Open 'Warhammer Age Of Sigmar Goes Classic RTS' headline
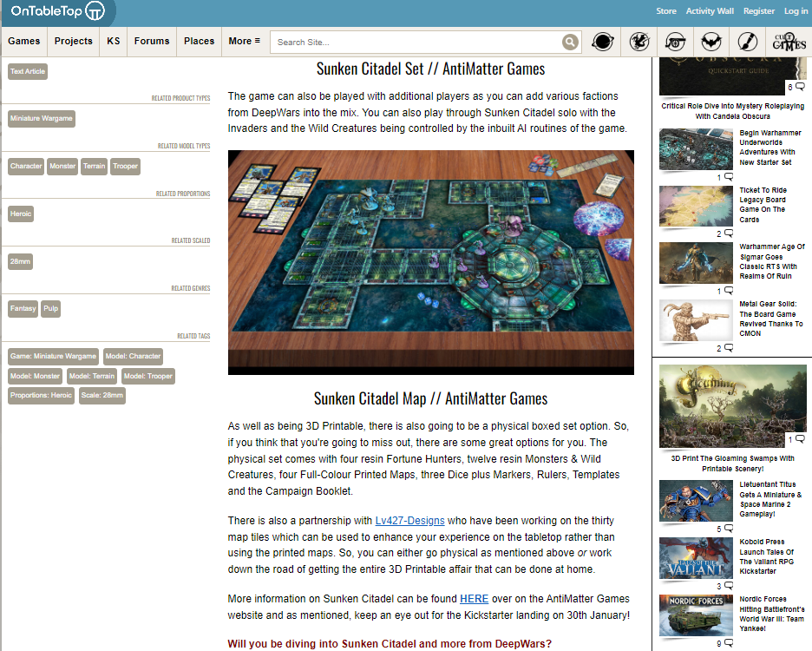 click(772, 262)
